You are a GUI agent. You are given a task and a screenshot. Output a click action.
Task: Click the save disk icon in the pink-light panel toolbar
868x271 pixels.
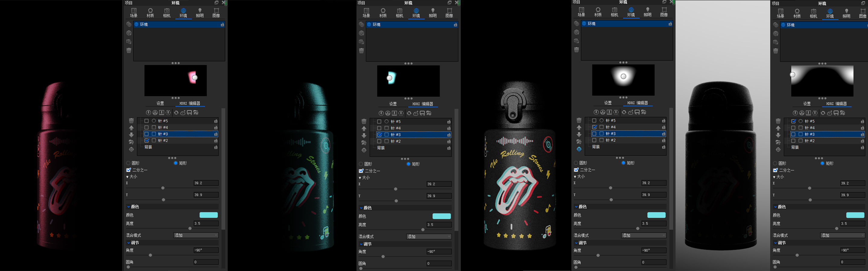click(189, 113)
